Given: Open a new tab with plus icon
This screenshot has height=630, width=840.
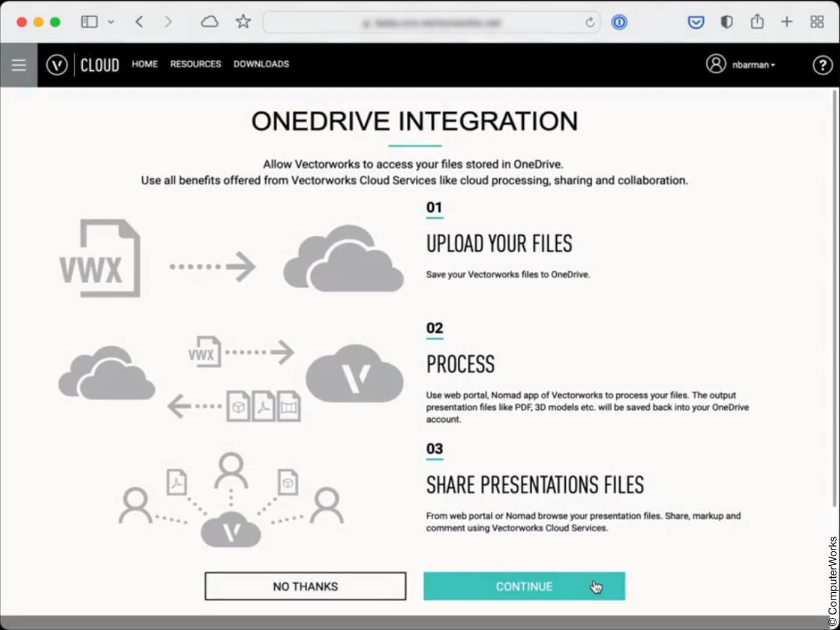Looking at the screenshot, I should pos(787,22).
